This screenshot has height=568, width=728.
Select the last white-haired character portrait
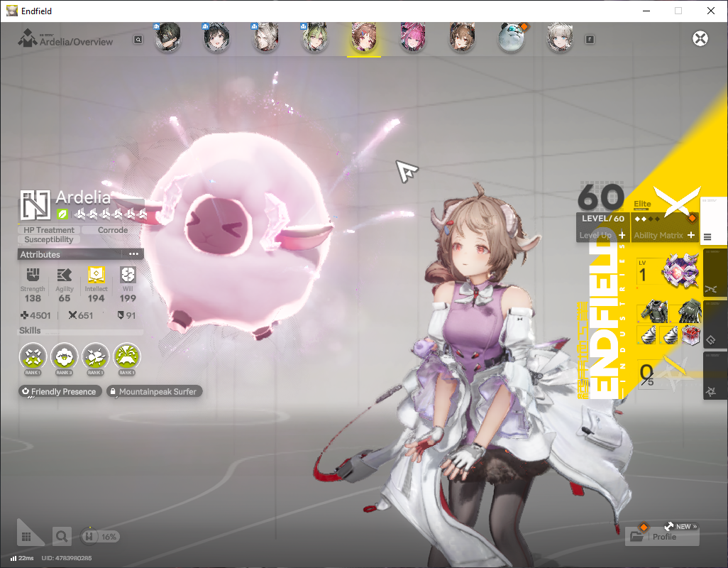[x=560, y=37]
